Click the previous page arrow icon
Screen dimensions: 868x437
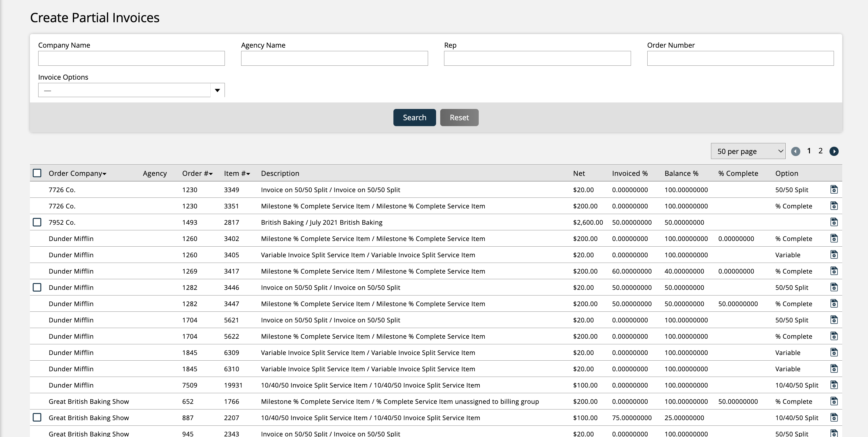(796, 151)
